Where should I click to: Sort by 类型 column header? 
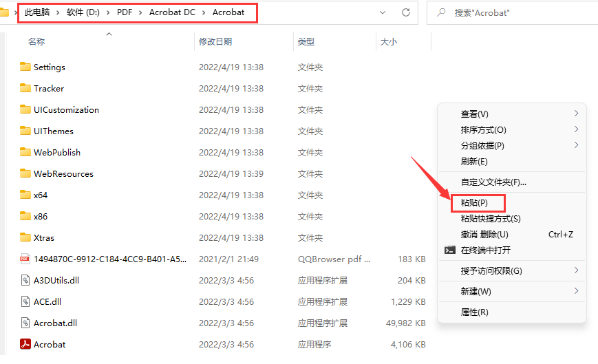point(306,41)
